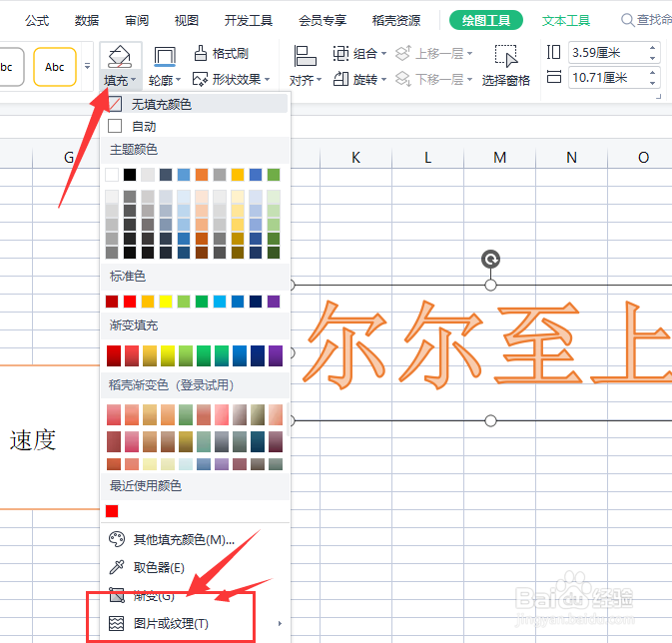Click Bring Forward (上移一层) icon
672x643 pixels.
point(403,53)
